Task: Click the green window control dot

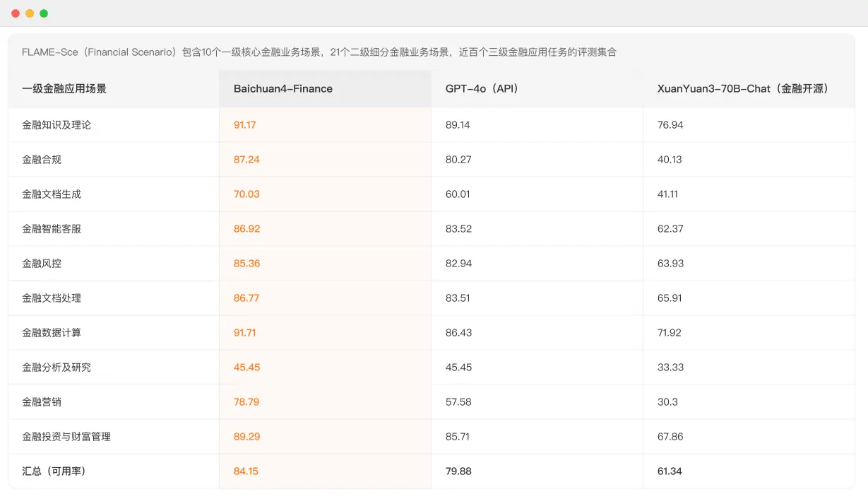Action: coord(44,13)
